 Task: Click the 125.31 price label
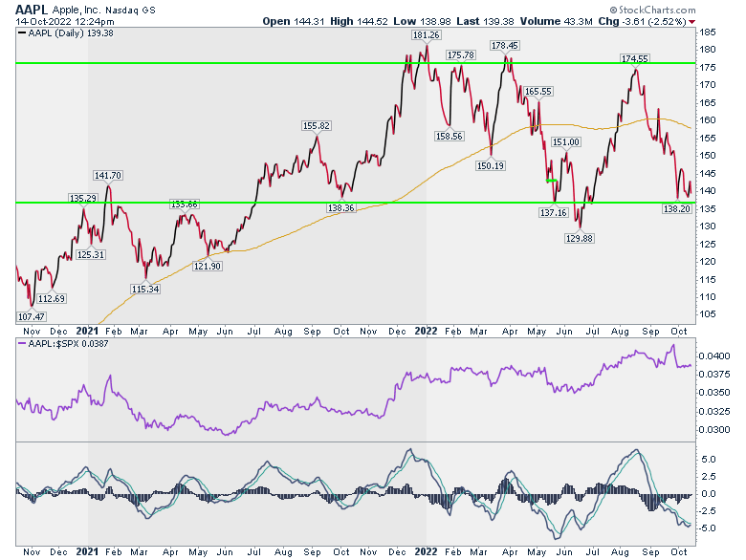coord(91,255)
